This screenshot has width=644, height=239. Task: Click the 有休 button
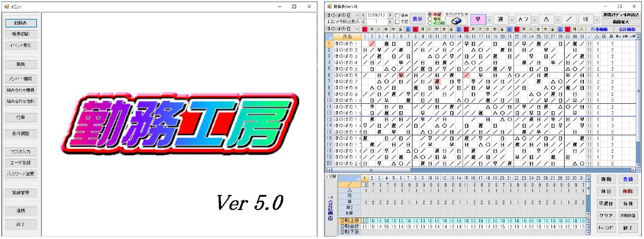(x=627, y=204)
